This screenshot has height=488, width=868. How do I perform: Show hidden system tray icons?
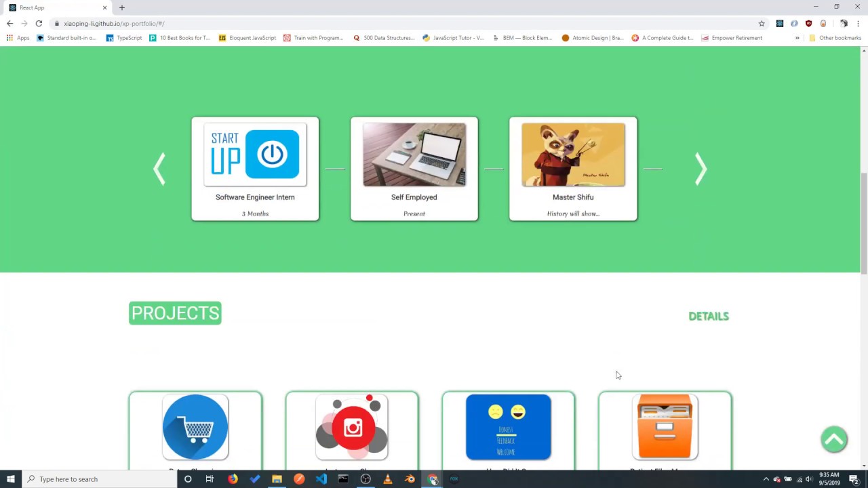pyautogui.click(x=766, y=479)
